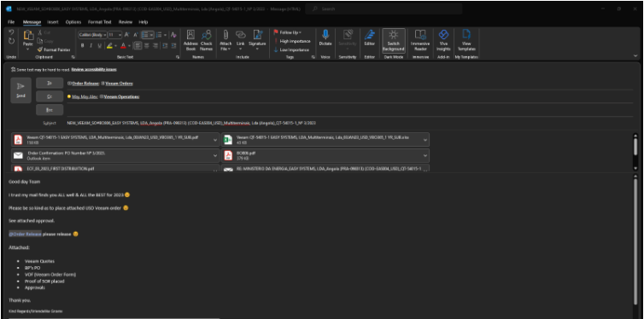644x319 pixels.
Task: Decrease paragraph indent
Action: point(165,45)
